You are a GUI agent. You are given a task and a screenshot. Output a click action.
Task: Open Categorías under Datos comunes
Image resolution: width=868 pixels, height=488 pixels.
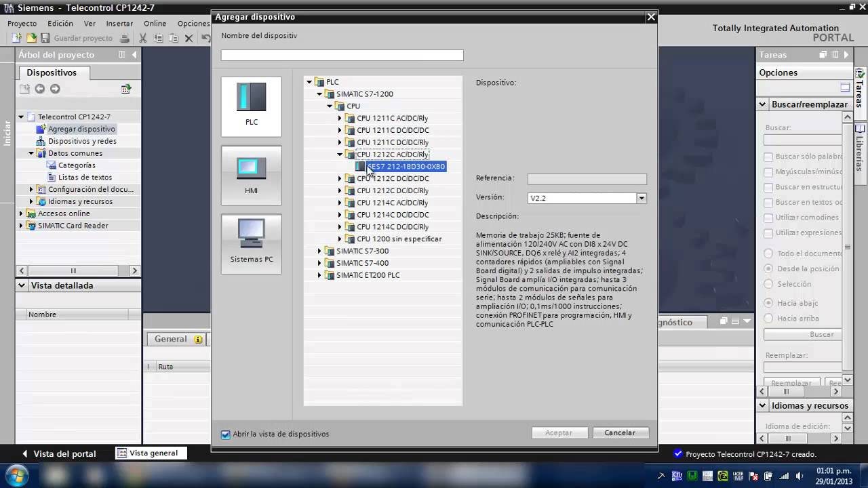tap(77, 165)
